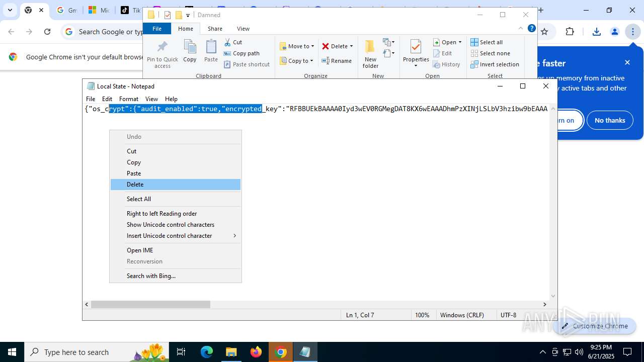Click Notepad horizontal scrollbar right arrow
Viewport: 644px width, 362px height.
[x=544, y=304]
